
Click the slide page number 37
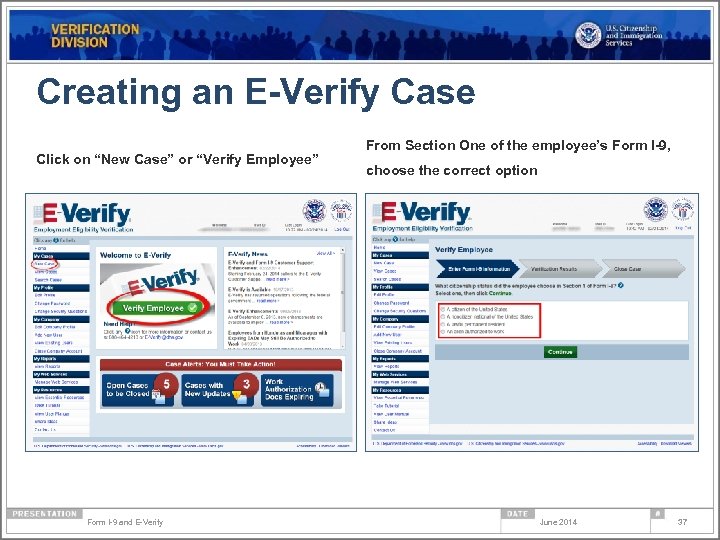pyautogui.click(x=682, y=522)
